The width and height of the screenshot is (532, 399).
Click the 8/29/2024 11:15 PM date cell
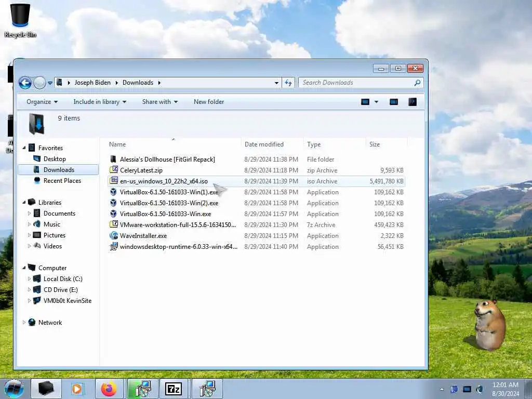(x=271, y=236)
